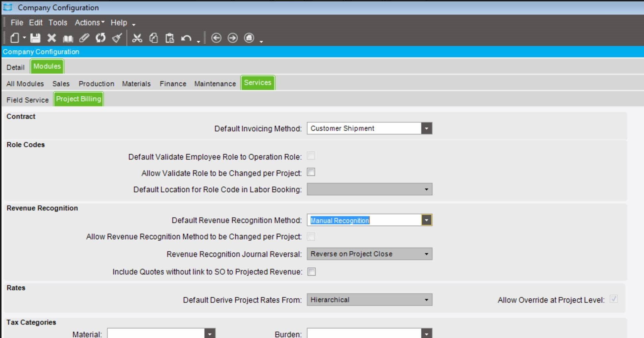Expand the Material tax category dropdown
644x338 pixels.
click(x=210, y=334)
